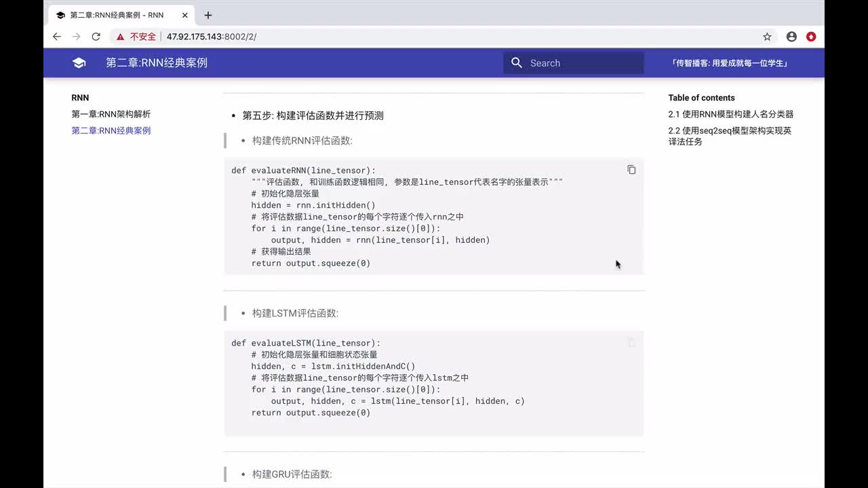The image size is (868, 488).
Task: Click the 构建LSTM评估函数 label
Action: [295, 313]
